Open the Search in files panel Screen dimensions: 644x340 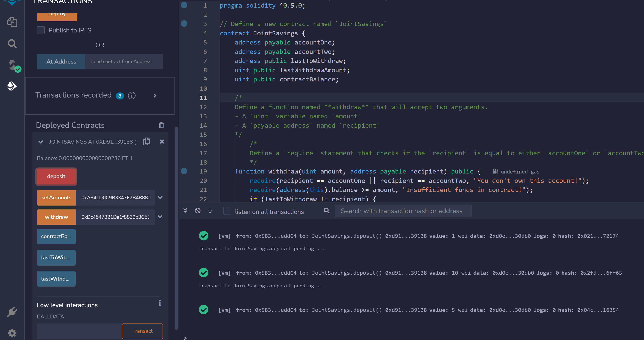pos(12,44)
